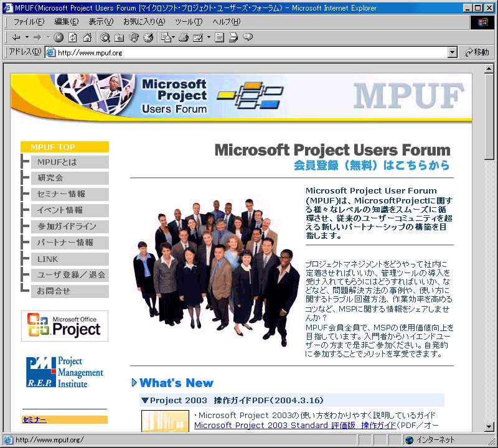Click the IE icon in the title bar
This screenshot has height=448, width=498.
point(8,7)
